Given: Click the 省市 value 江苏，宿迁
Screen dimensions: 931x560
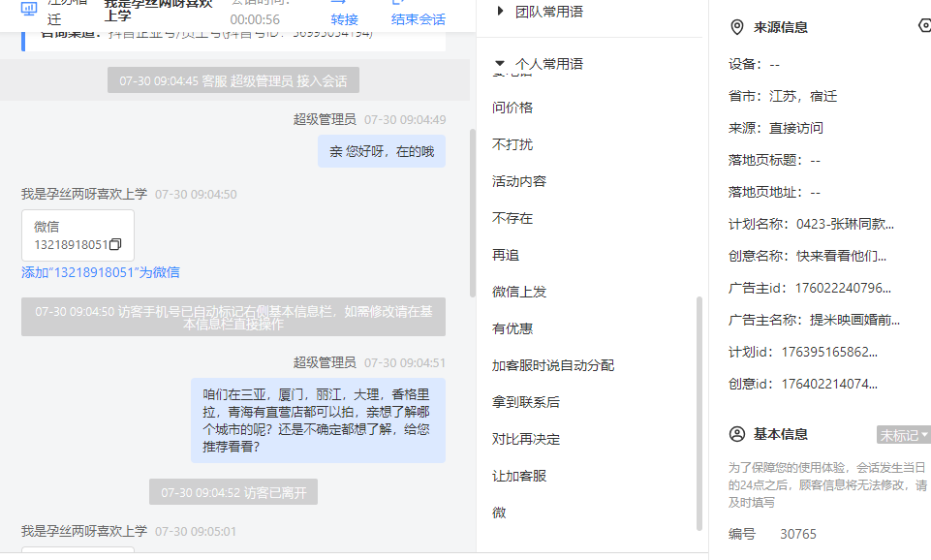Looking at the screenshot, I should (803, 96).
